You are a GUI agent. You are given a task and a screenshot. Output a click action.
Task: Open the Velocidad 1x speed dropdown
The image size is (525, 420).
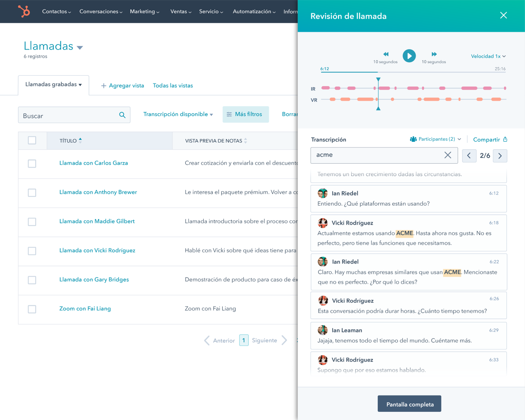coord(488,56)
